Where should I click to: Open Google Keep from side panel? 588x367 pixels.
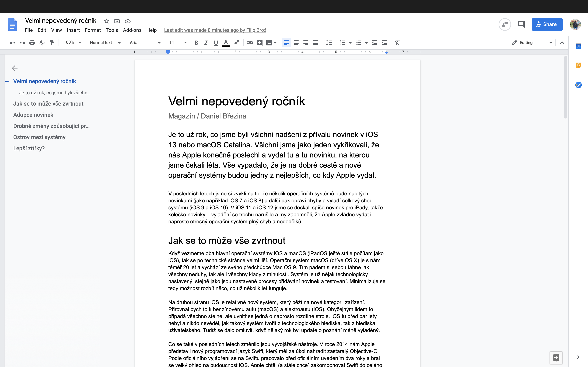pos(578,66)
